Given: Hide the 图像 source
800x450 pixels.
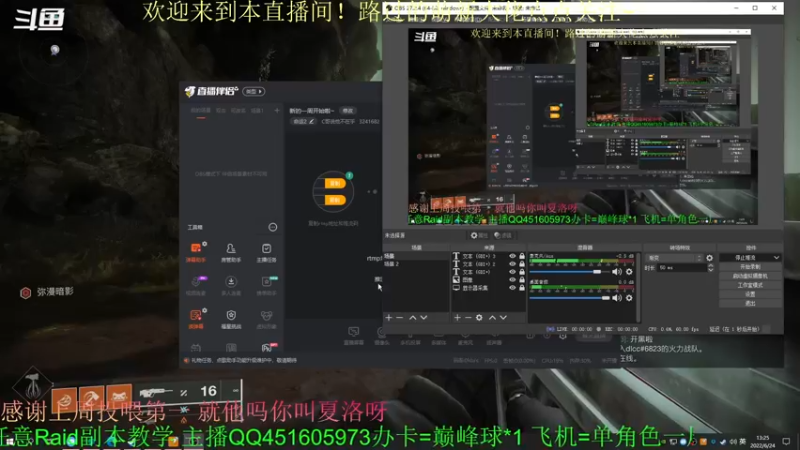Looking at the screenshot, I should pyautogui.click(x=512, y=280).
